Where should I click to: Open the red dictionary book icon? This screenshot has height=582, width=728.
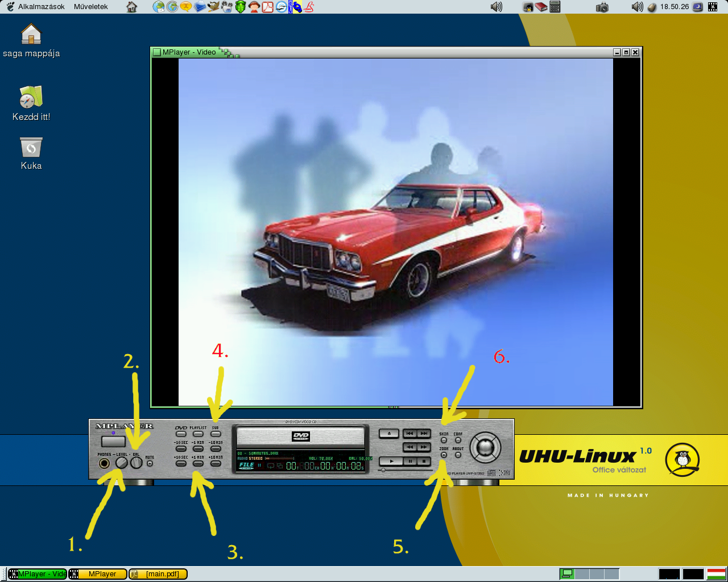point(541,7)
